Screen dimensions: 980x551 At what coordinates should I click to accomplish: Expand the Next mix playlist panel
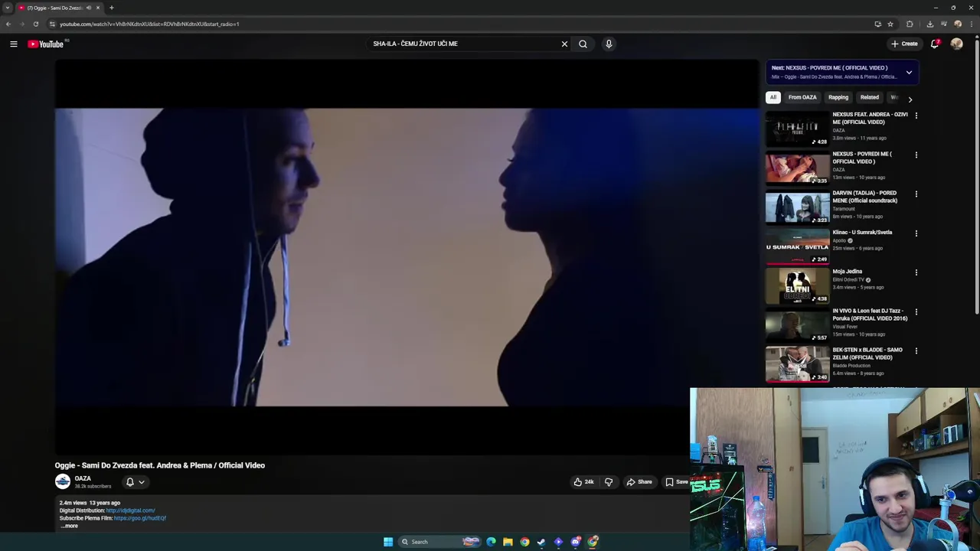click(909, 73)
